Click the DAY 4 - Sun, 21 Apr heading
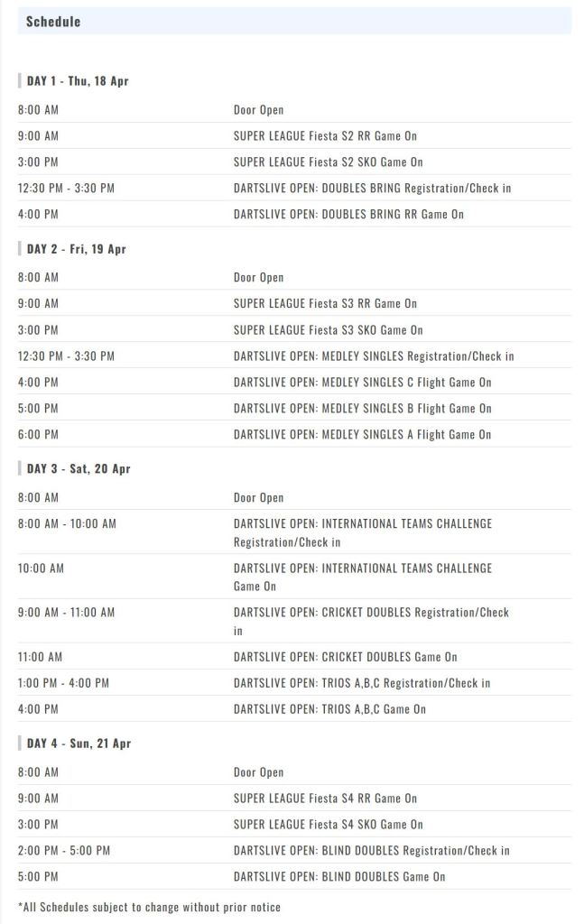 tap(79, 744)
